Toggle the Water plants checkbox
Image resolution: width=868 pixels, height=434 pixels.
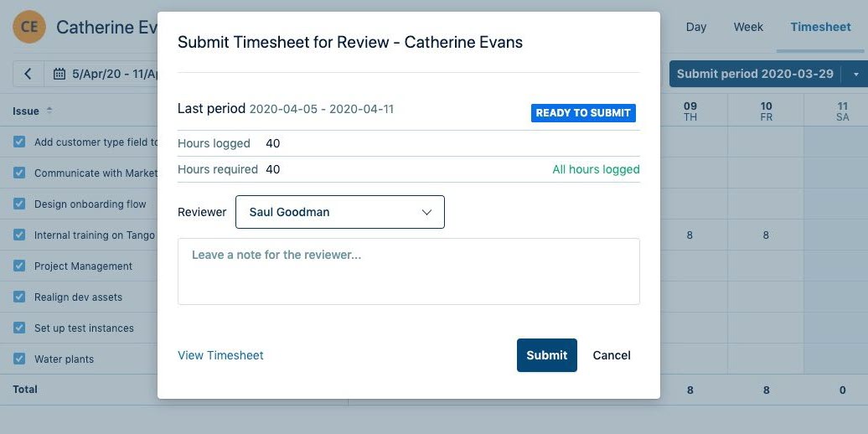pos(19,359)
